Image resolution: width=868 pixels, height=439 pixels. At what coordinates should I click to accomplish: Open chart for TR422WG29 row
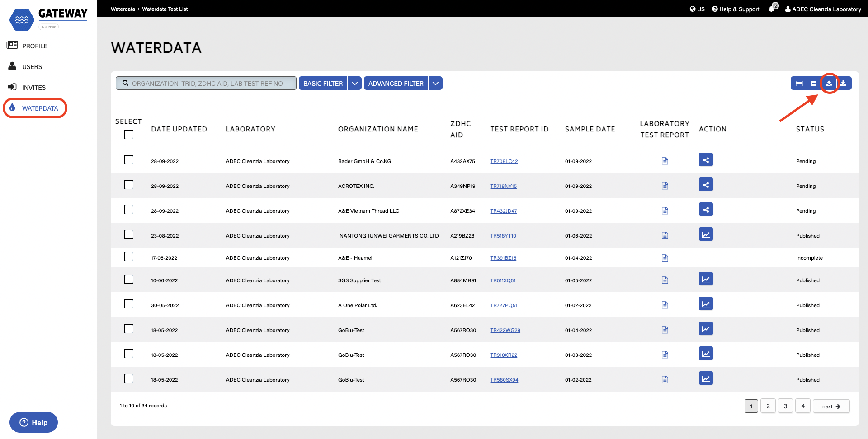coord(706,329)
